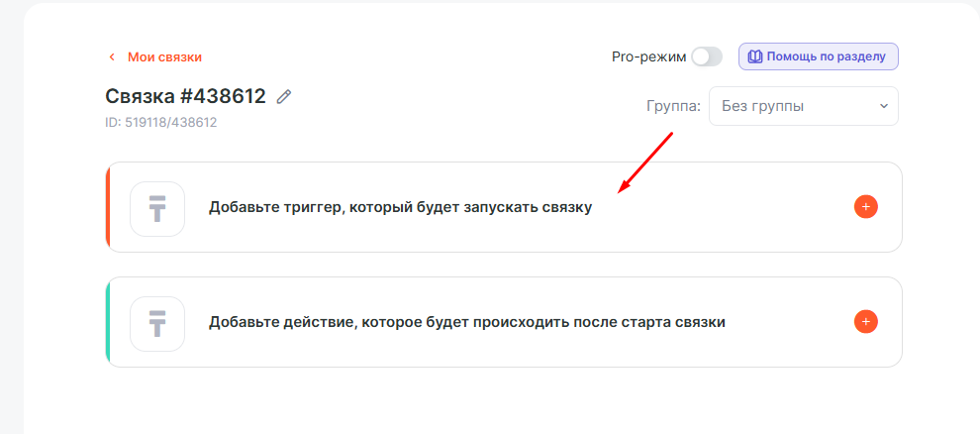Click the orange plus icon to add a trigger
The height and width of the screenshot is (434, 980).
865,207
